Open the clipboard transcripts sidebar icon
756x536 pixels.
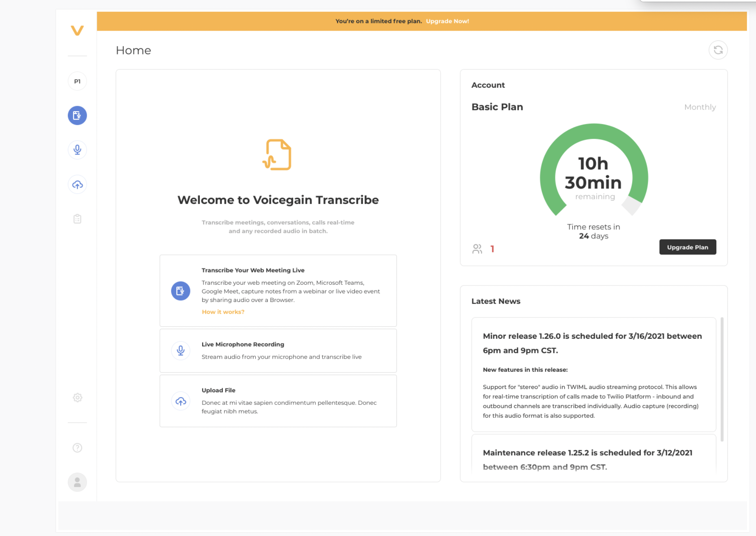click(77, 219)
